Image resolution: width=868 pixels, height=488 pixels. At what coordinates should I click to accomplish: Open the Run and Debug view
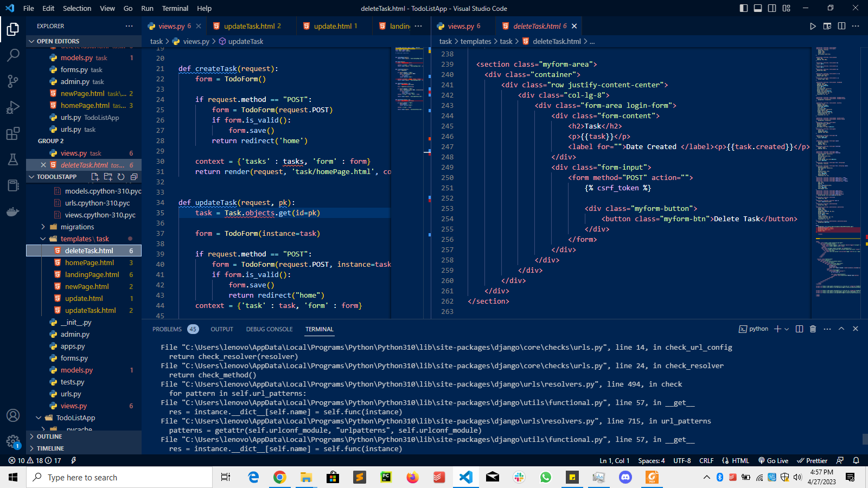pyautogui.click(x=13, y=107)
